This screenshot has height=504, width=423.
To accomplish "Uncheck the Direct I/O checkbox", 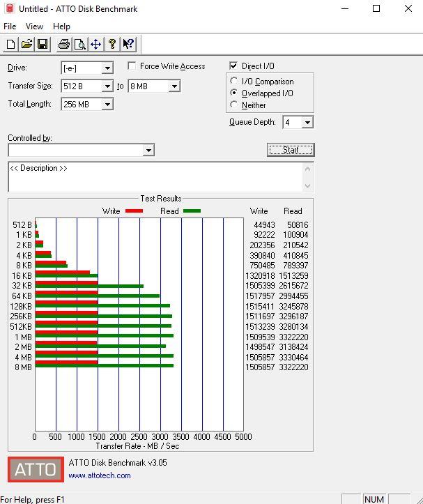I will (x=233, y=66).
